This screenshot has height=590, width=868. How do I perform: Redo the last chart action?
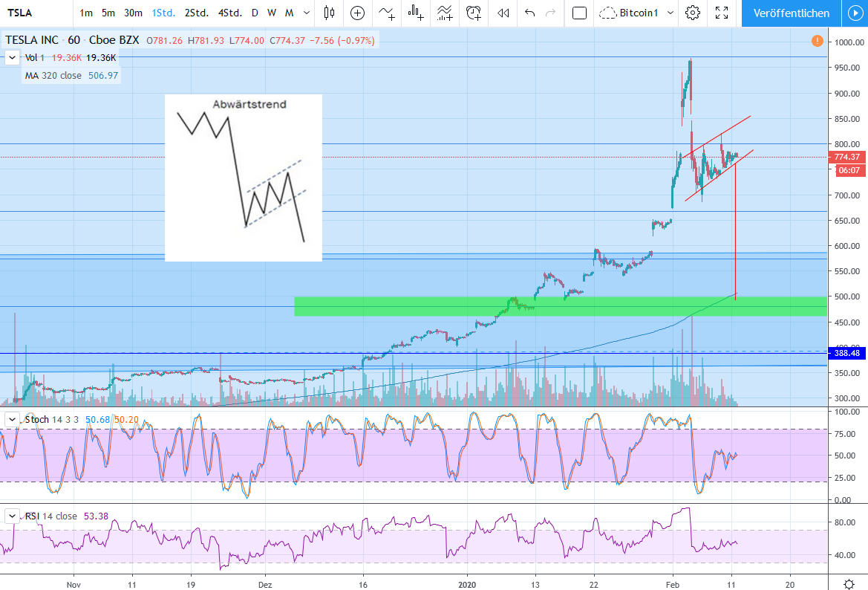point(550,13)
